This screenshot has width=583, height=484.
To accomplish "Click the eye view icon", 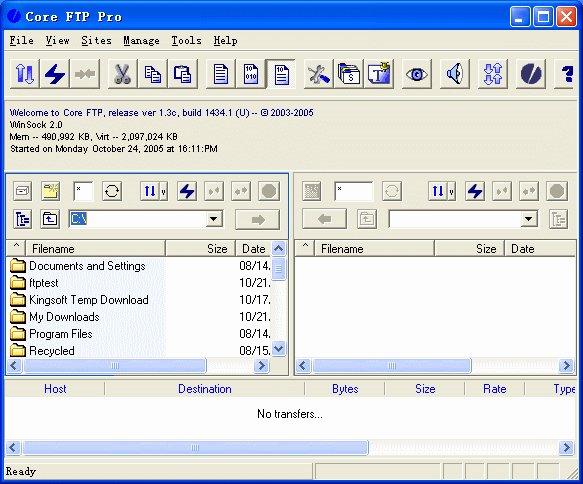I will coord(417,74).
